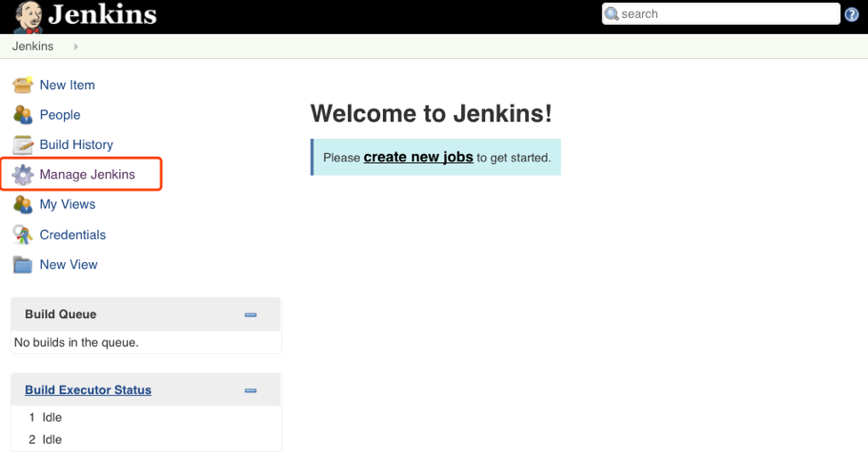Collapse the Build Queue panel

tap(251, 315)
